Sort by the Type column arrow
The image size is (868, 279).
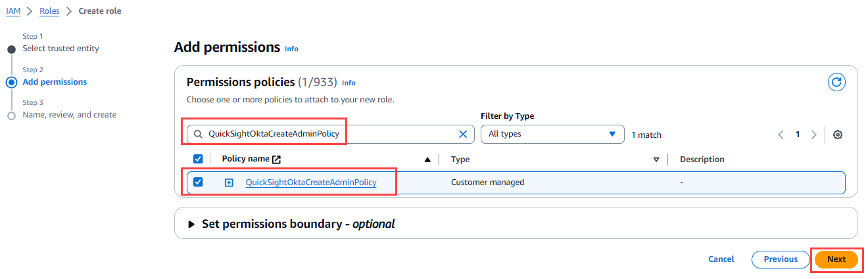656,160
